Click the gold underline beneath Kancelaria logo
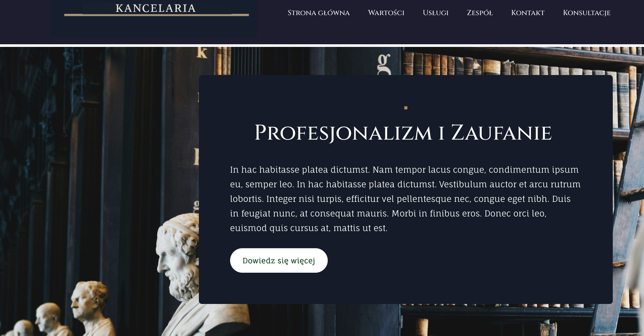The image size is (644, 336). (156, 15)
